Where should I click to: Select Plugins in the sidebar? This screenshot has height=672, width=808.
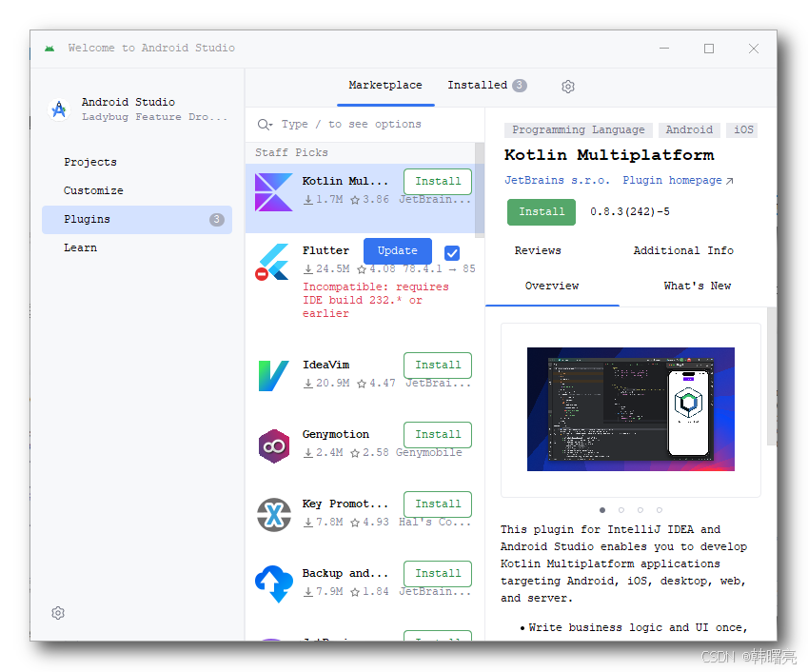[137, 220]
